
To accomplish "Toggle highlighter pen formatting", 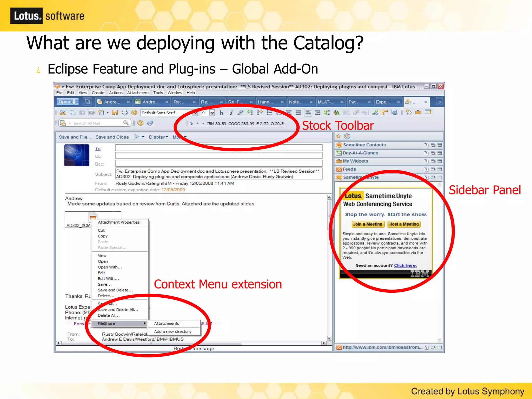I will click(240, 113).
